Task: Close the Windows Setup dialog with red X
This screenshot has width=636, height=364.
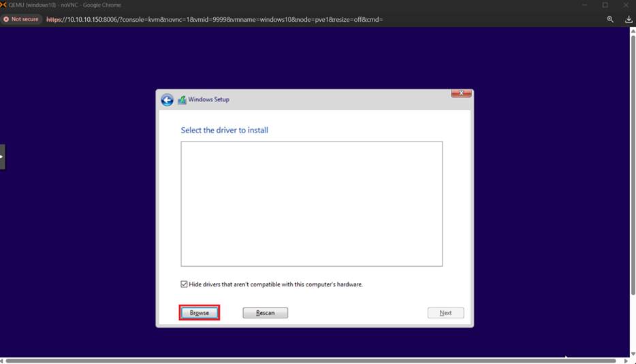Action: tap(461, 94)
